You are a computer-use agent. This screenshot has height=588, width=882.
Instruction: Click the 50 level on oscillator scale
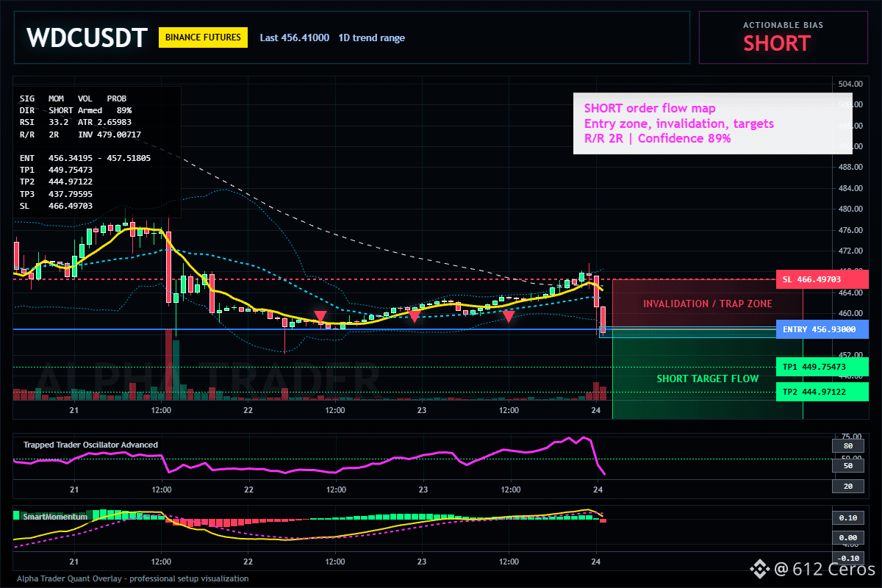point(847,465)
